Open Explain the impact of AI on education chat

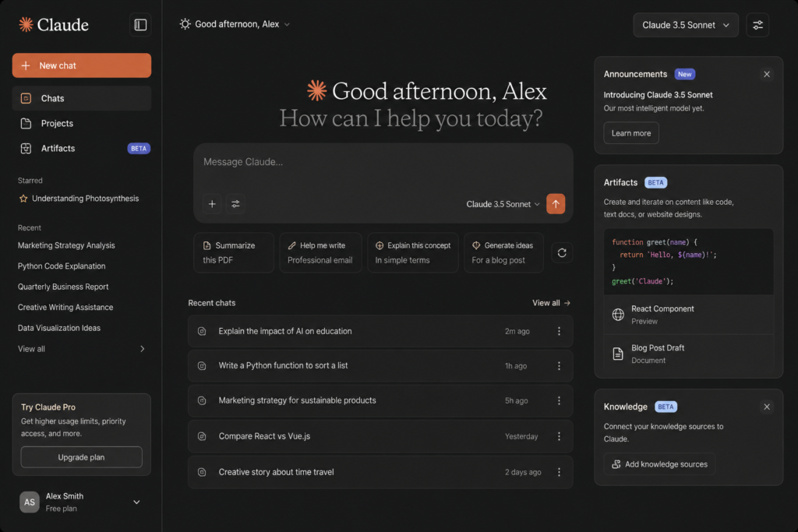pos(380,331)
